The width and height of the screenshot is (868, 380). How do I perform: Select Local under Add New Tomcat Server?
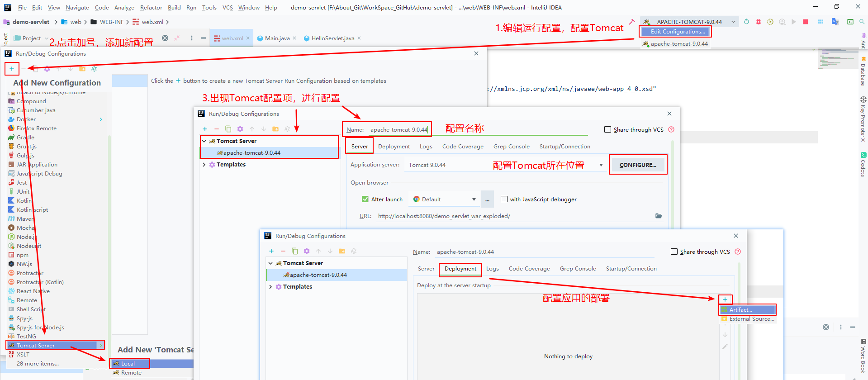click(152, 363)
